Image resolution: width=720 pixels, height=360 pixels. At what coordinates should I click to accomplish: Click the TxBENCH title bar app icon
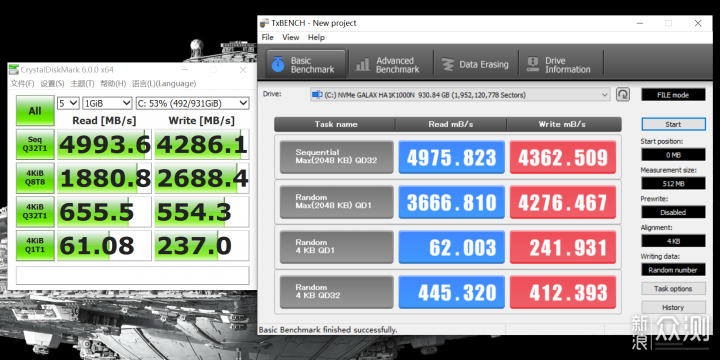(264, 23)
